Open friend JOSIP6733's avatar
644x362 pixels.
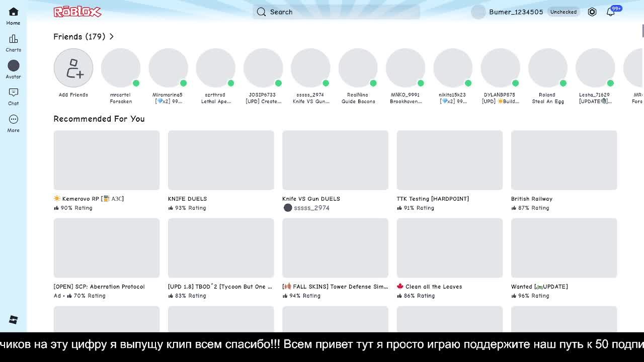263,68
